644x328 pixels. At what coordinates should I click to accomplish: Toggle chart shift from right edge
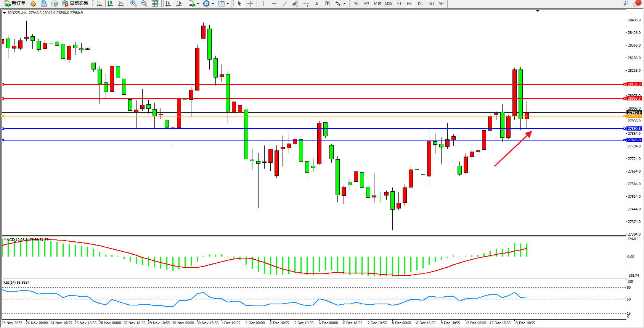(x=179, y=3)
